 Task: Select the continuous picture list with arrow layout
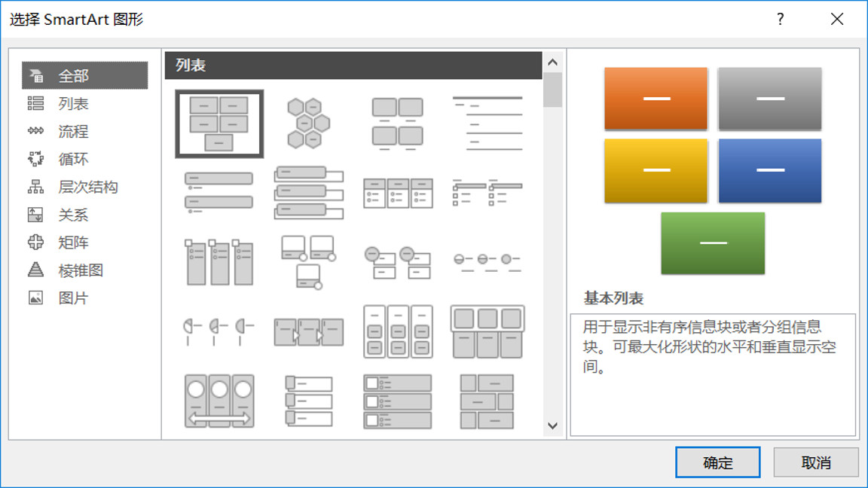click(x=219, y=399)
